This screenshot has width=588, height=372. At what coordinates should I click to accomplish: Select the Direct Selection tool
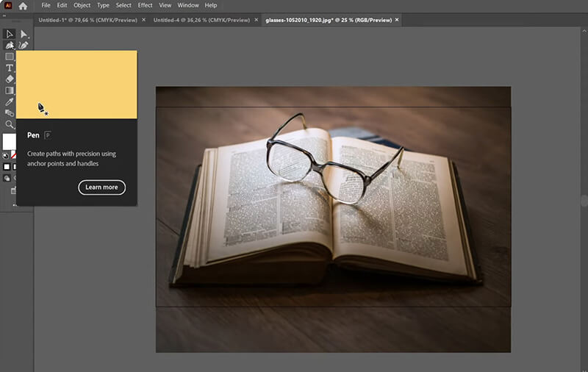(x=24, y=34)
